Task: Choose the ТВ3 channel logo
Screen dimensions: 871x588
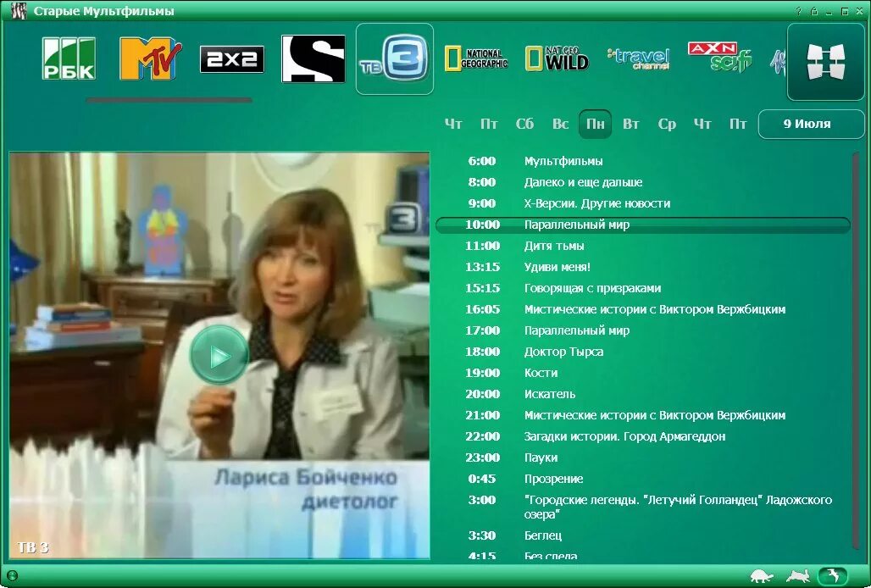Action: point(394,58)
